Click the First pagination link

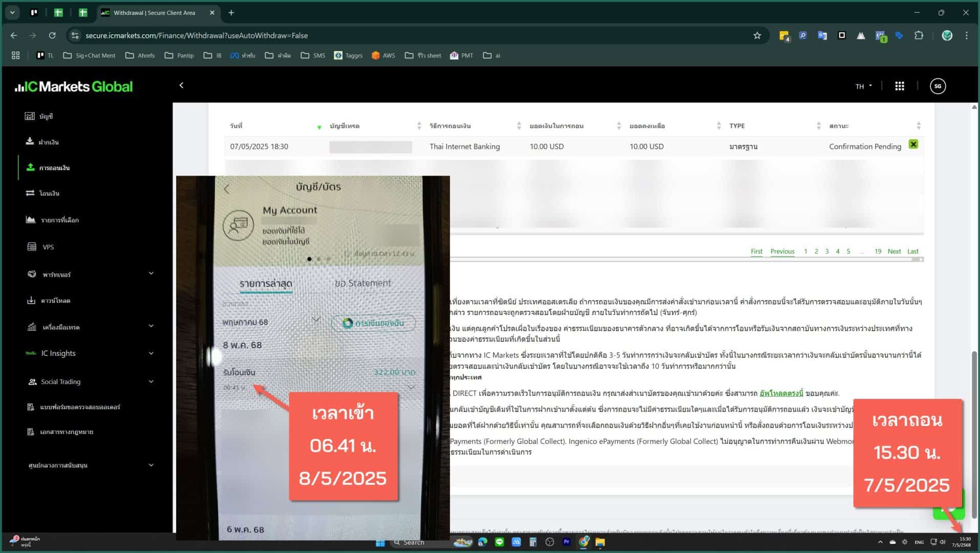[756, 251]
